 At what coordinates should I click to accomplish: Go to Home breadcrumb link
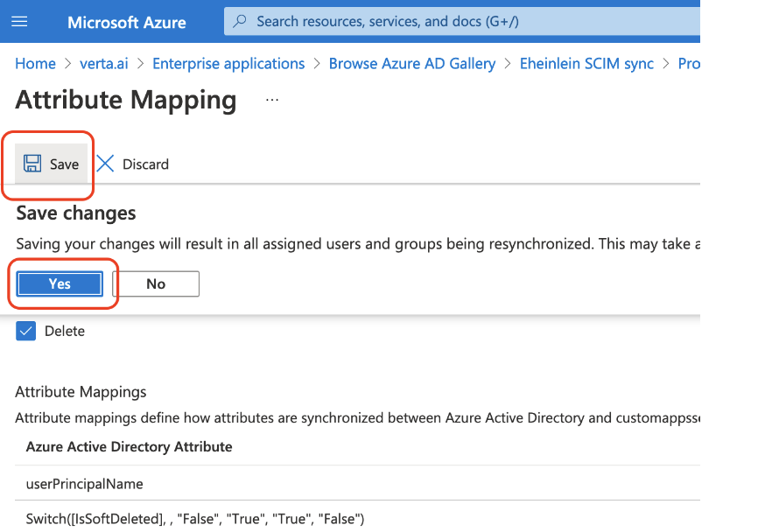35,64
